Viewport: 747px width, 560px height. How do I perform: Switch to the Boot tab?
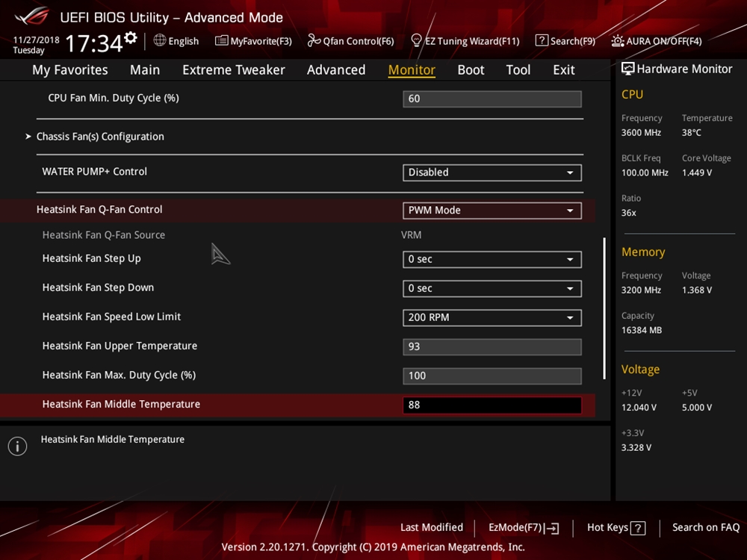[471, 70]
